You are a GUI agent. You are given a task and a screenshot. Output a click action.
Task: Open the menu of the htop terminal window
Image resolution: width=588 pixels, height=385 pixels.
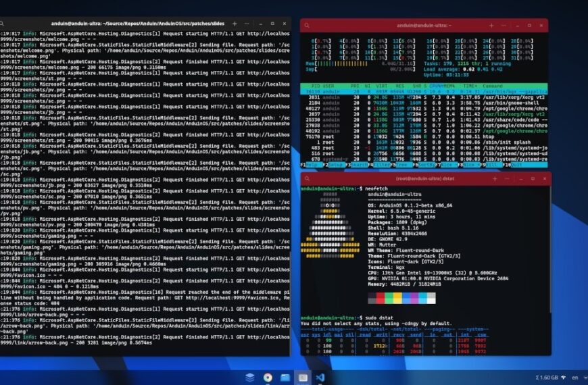(x=504, y=26)
